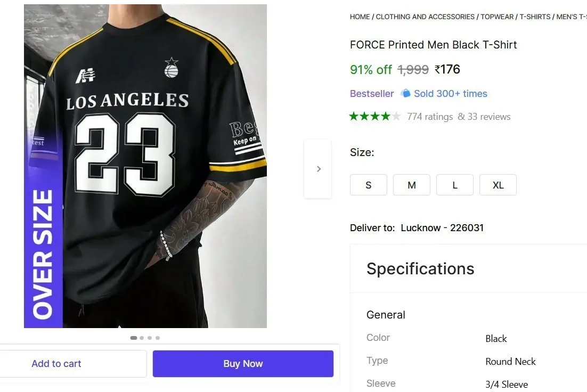Click the blue sold badge icon
The width and height of the screenshot is (587, 392).
pyautogui.click(x=405, y=93)
